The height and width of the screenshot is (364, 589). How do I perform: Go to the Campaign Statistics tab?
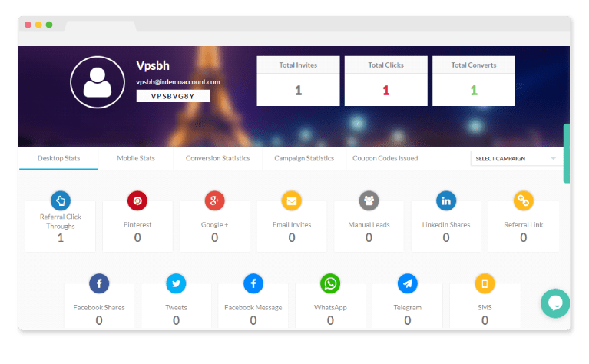coord(304,158)
